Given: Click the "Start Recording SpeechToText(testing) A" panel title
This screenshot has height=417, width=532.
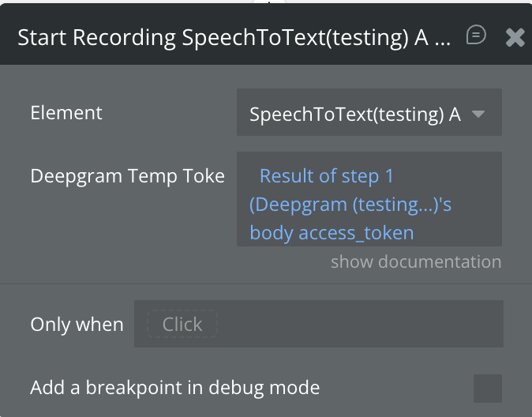Looking at the screenshot, I should [234, 38].
